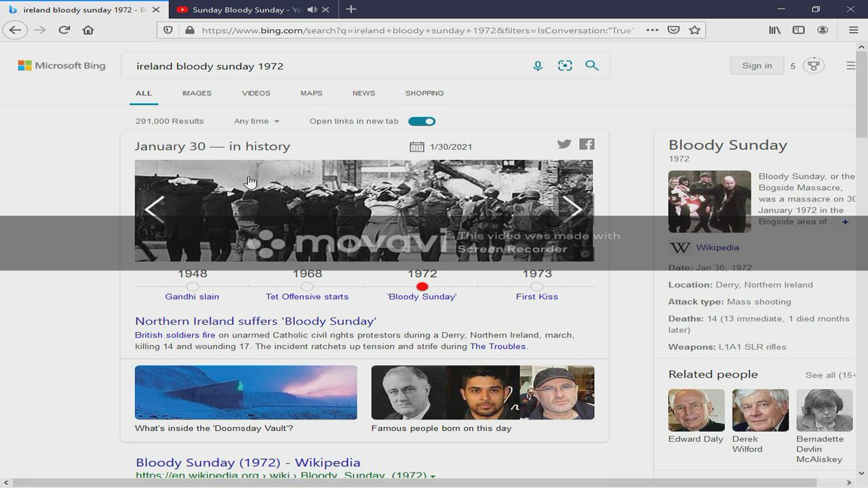This screenshot has width=868, height=488.
Task: Toggle Open links in new tab switch
Action: [x=422, y=121]
